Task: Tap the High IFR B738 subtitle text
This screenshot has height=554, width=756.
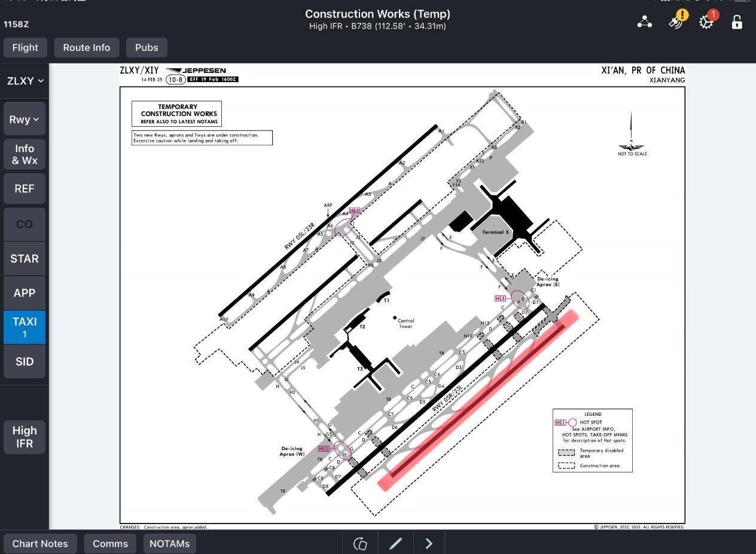Action: 377,26
